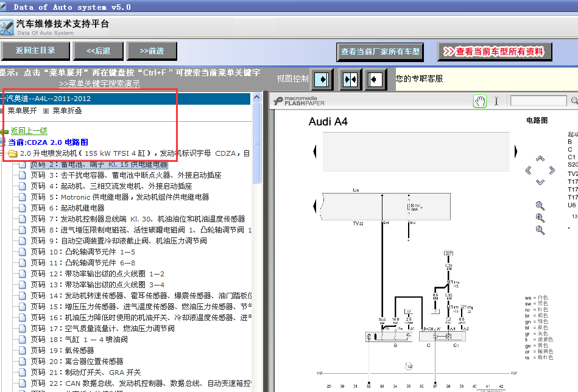Click the black right triangle beside the top gray strip
The width and height of the screenshot is (578, 392).
pos(516,151)
